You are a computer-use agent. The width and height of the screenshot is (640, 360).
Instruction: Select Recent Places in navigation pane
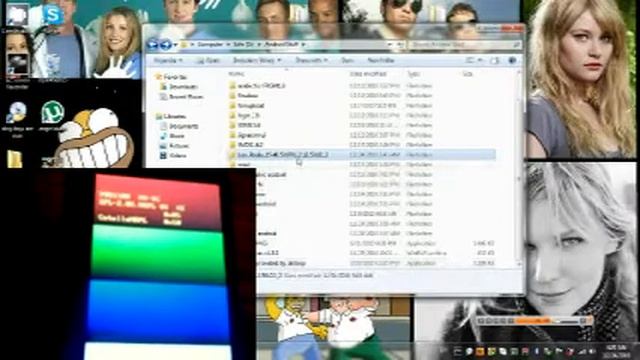tap(182, 97)
